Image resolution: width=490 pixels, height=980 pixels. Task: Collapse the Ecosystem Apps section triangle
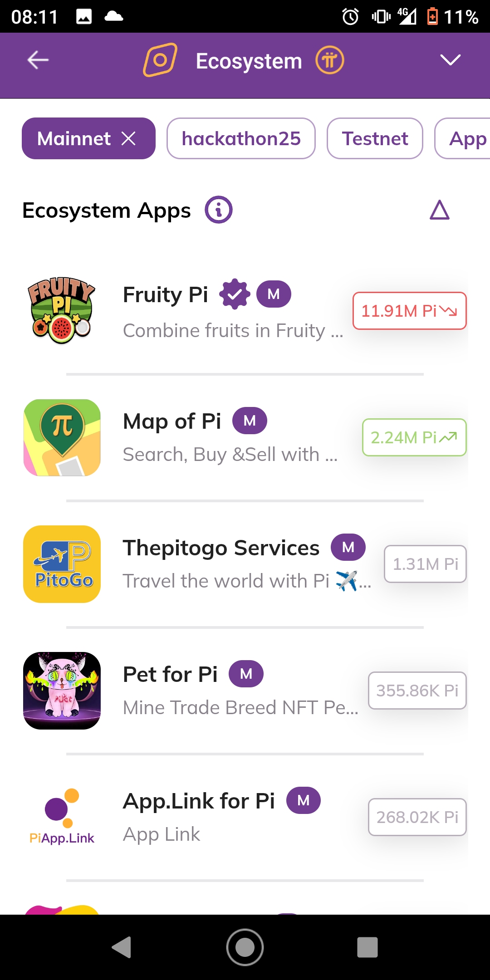coord(439,210)
